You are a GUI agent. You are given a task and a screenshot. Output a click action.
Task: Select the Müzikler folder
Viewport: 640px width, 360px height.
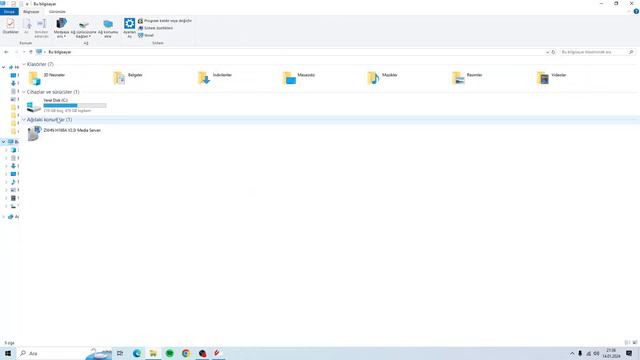(x=382, y=78)
